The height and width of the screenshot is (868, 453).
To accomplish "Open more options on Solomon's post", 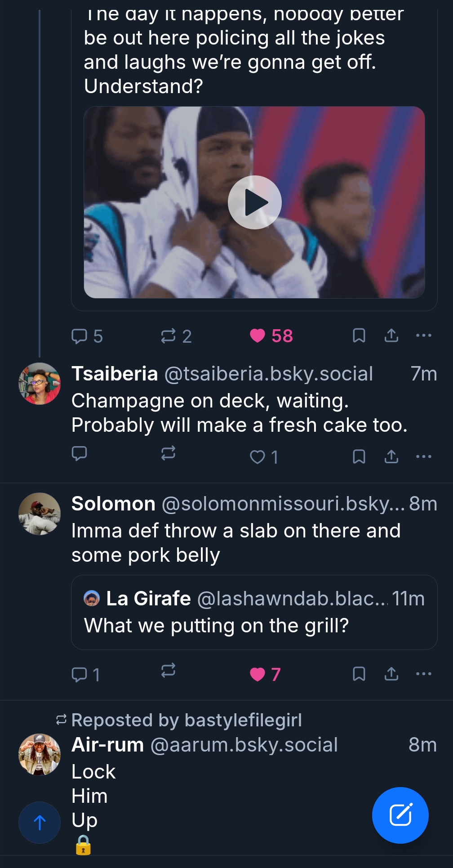I will pos(424,674).
